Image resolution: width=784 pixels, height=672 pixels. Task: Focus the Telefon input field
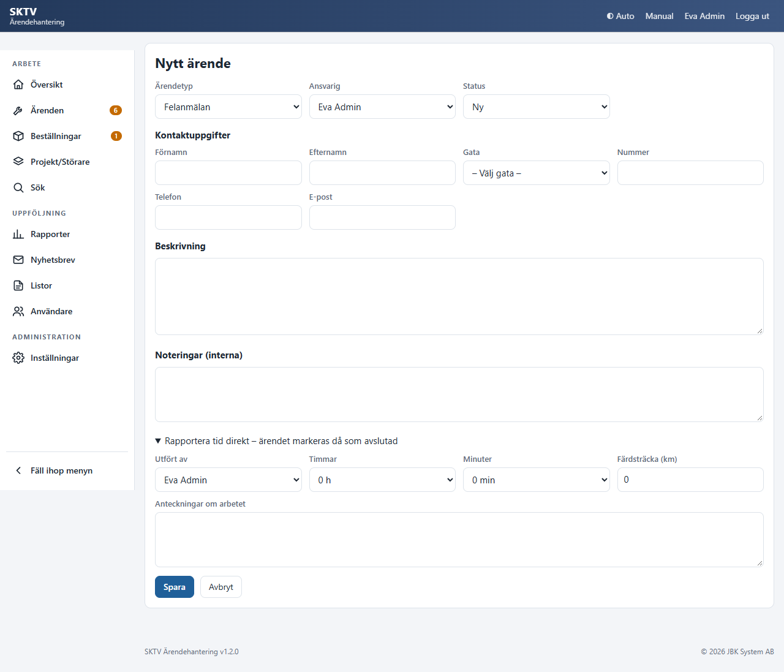[x=228, y=217]
